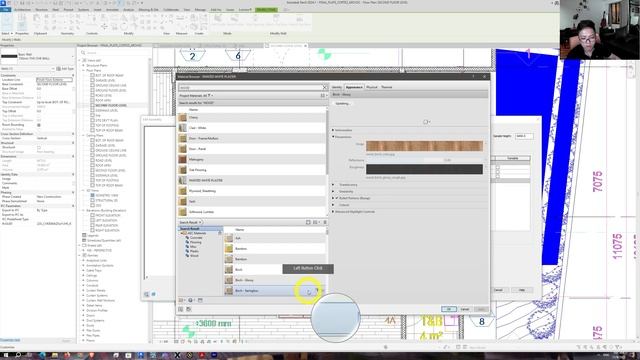The height and width of the screenshot is (360, 640).
Task: Select PAINTED WHITE PLASTER material row
Action: [x=252, y=180]
